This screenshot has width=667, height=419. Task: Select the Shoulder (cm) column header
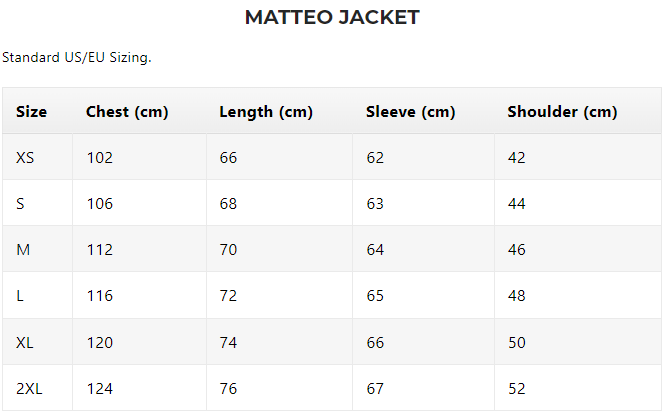562,112
